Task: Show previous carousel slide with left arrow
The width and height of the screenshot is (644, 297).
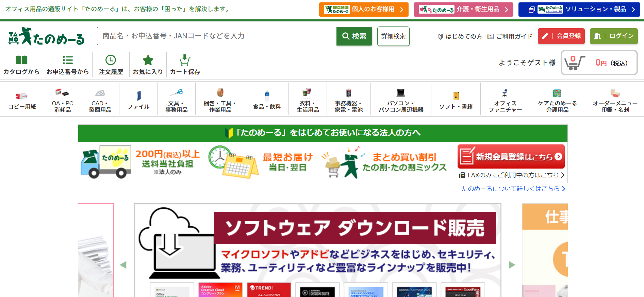Action: click(x=123, y=265)
